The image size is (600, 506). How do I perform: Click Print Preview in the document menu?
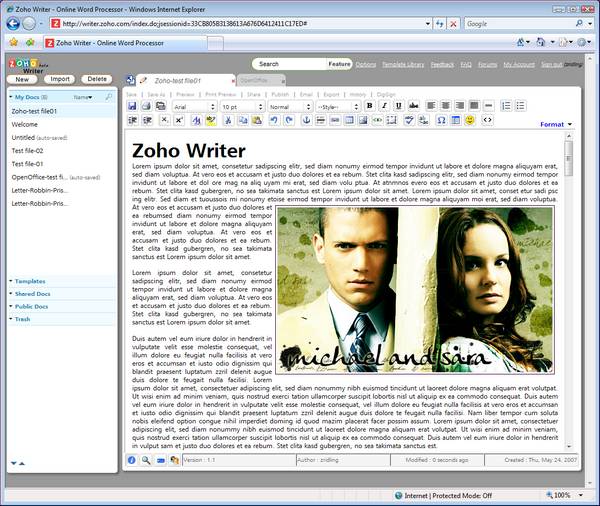pos(221,95)
